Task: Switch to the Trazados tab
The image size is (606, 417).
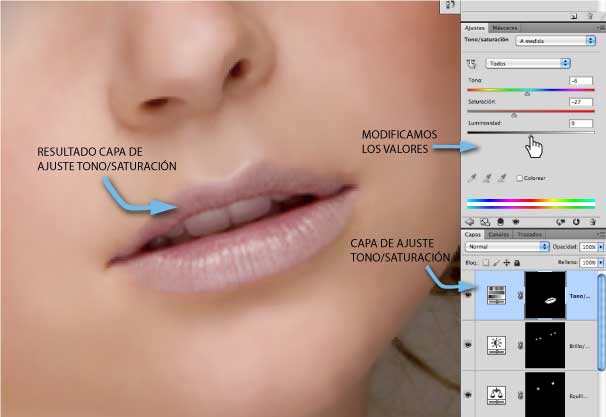Action: pos(529,235)
